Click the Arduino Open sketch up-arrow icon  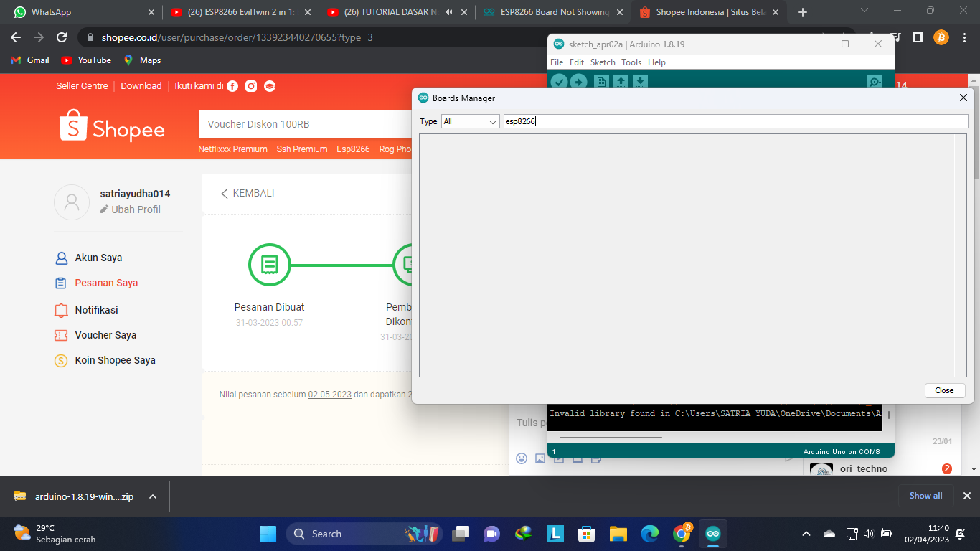pos(621,81)
